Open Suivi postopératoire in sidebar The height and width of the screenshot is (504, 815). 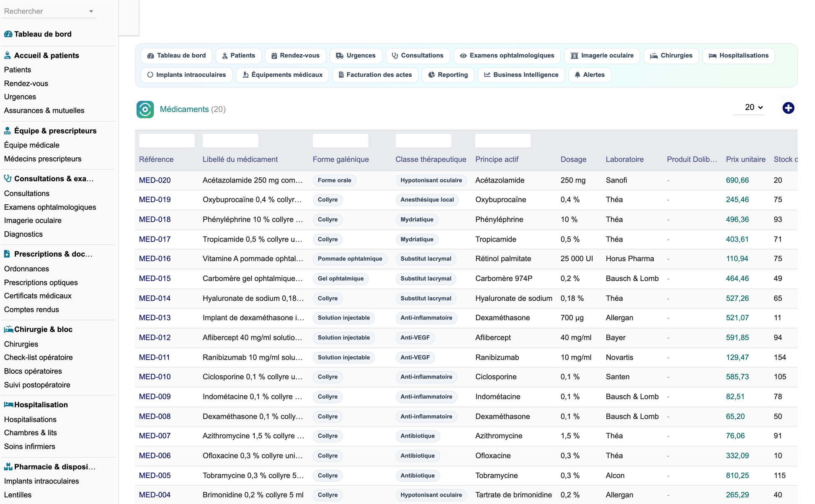[37, 385]
